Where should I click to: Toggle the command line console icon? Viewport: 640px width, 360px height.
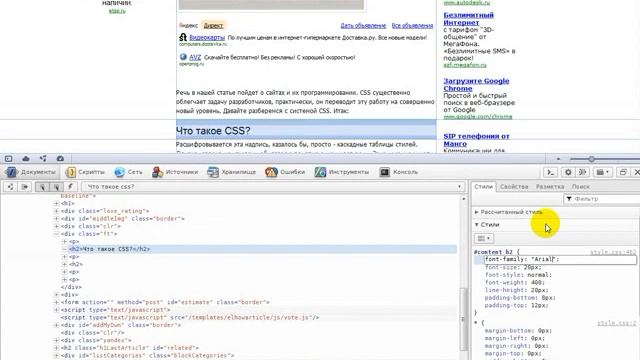click(x=551, y=172)
